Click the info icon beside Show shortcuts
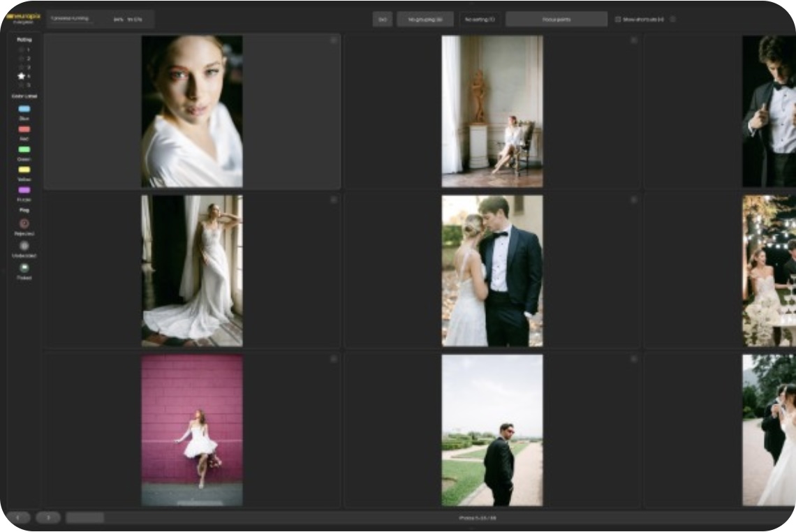796x532 pixels. 672,20
